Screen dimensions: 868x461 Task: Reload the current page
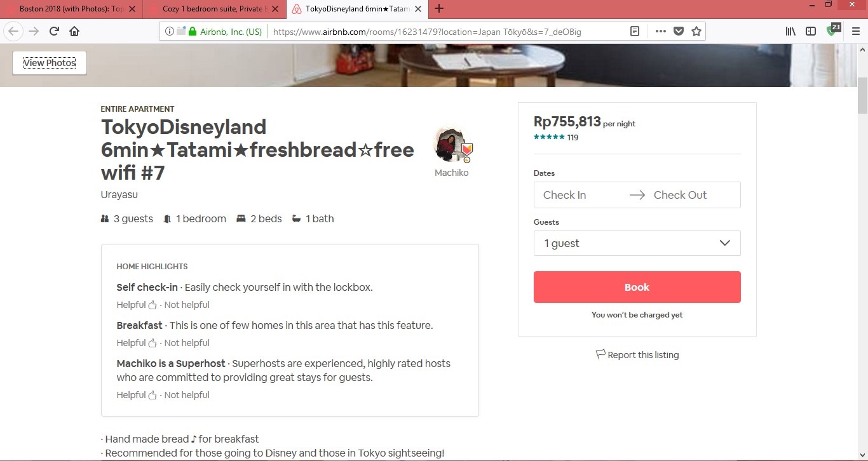click(54, 31)
